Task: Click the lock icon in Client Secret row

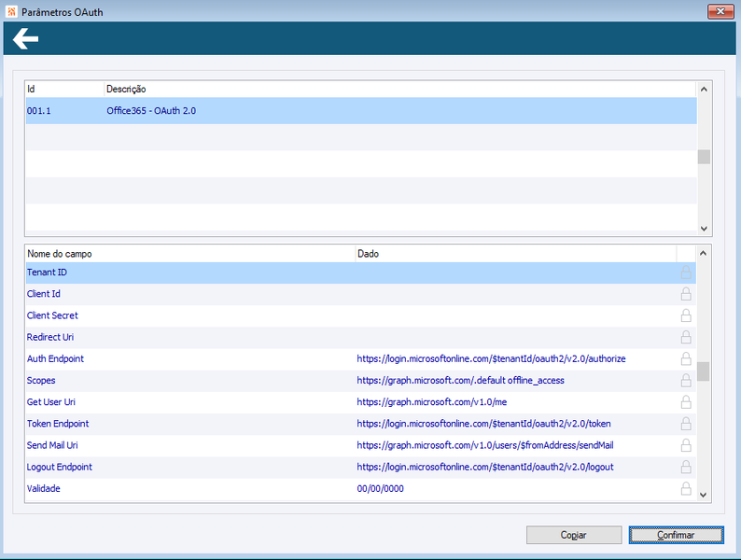Action: (686, 315)
